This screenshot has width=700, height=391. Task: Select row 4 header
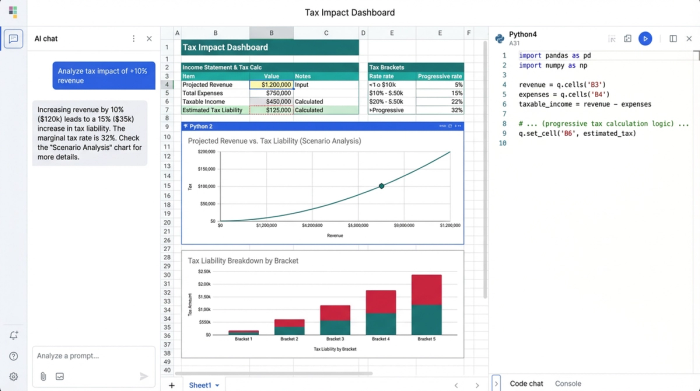[x=167, y=84]
